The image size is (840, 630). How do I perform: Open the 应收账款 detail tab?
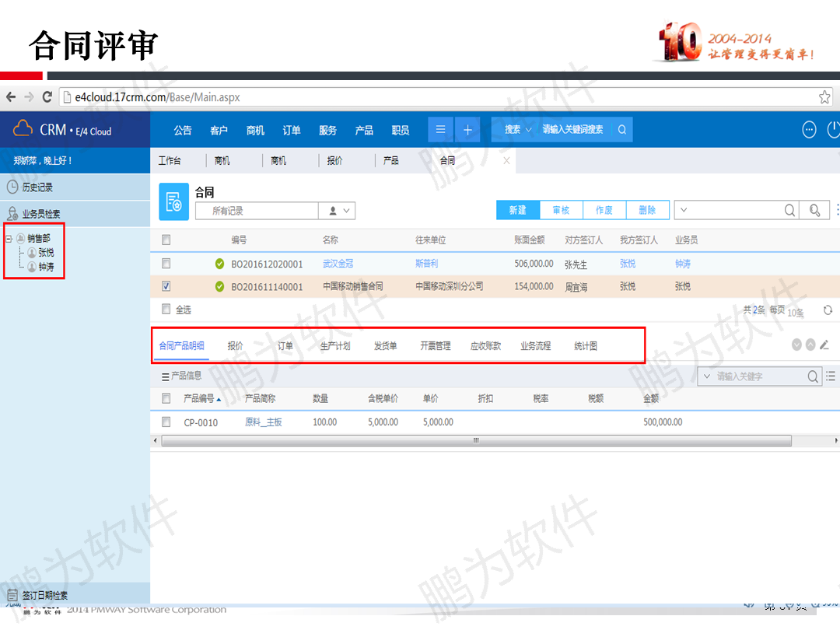click(x=485, y=346)
